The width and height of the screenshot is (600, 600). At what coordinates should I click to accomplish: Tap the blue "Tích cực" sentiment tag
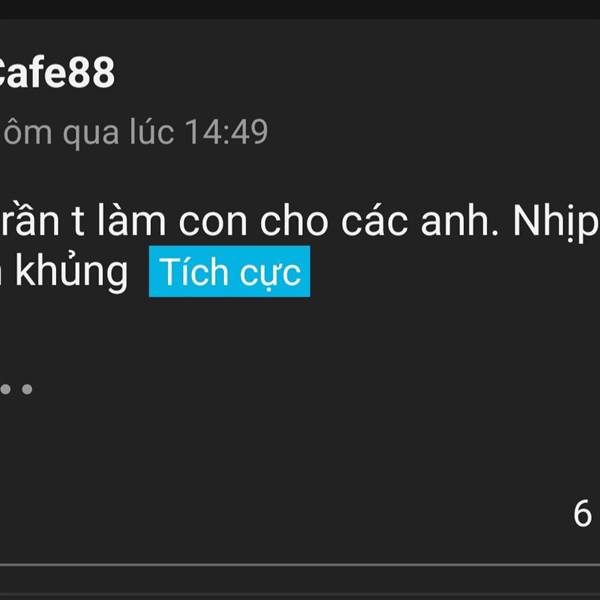pyautogui.click(x=230, y=271)
